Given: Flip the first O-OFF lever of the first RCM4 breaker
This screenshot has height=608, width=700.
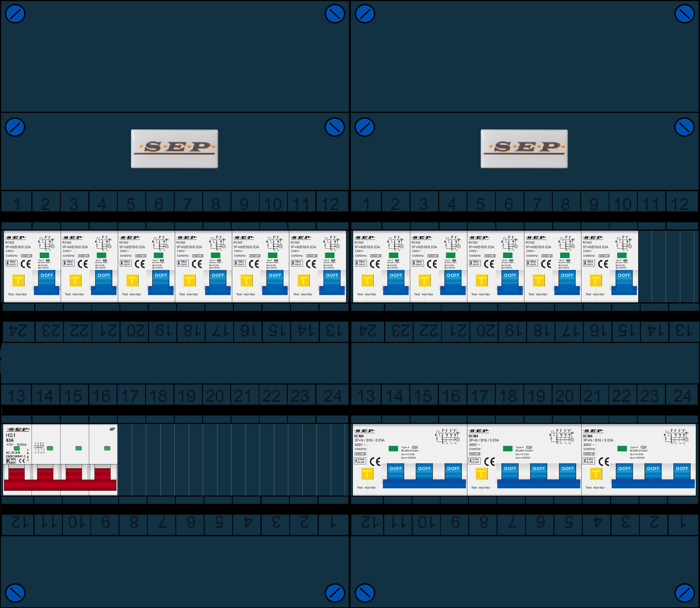Looking at the screenshot, I should 396,472.
